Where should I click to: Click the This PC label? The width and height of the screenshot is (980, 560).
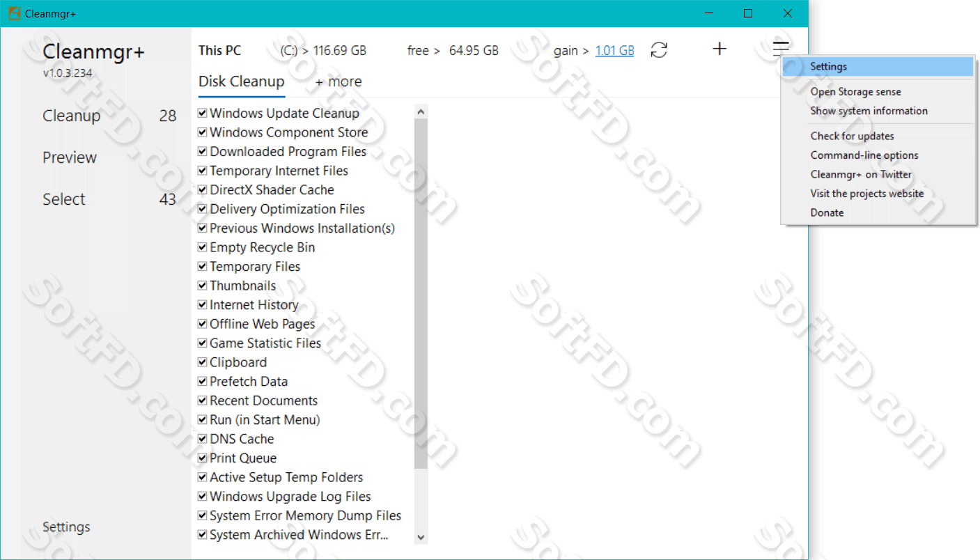tap(220, 50)
